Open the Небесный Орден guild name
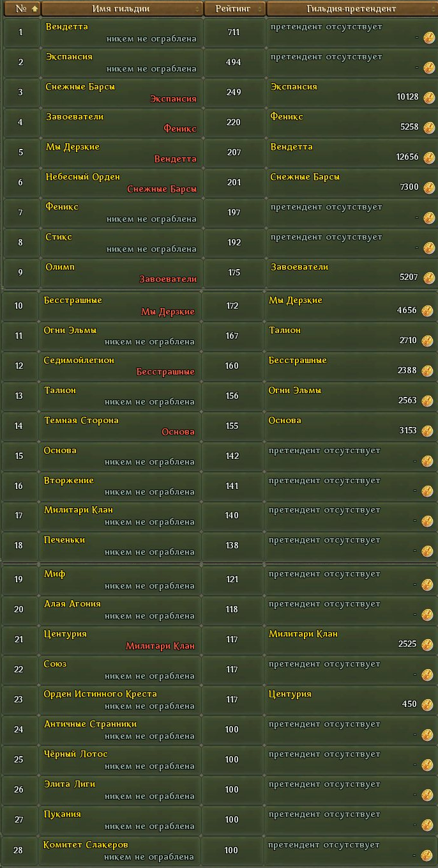The width and height of the screenshot is (438, 868). [83, 177]
